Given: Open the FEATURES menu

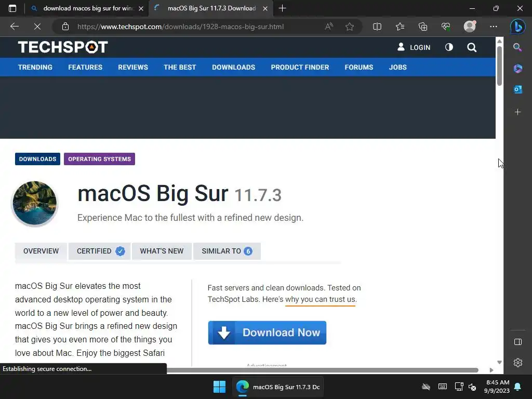Looking at the screenshot, I should tap(85, 67).
